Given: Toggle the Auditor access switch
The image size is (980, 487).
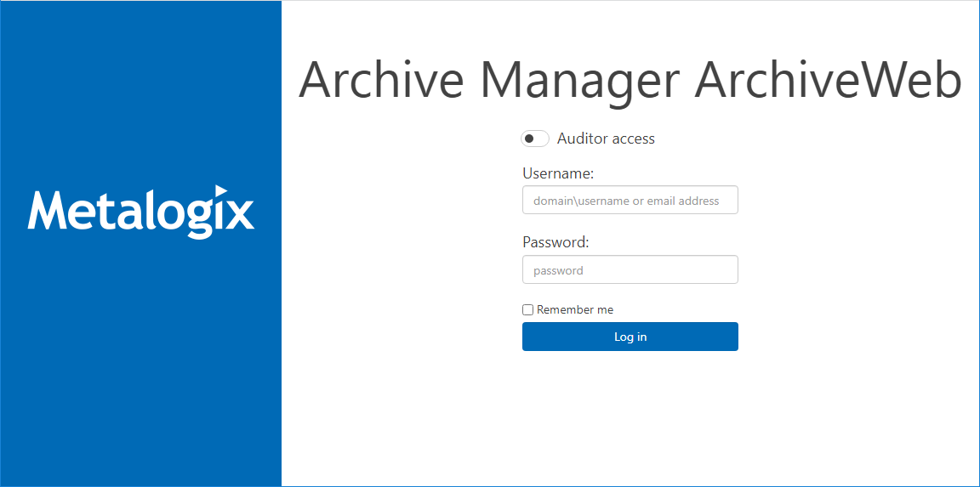Looking at the screenshot, I should 535,139.
